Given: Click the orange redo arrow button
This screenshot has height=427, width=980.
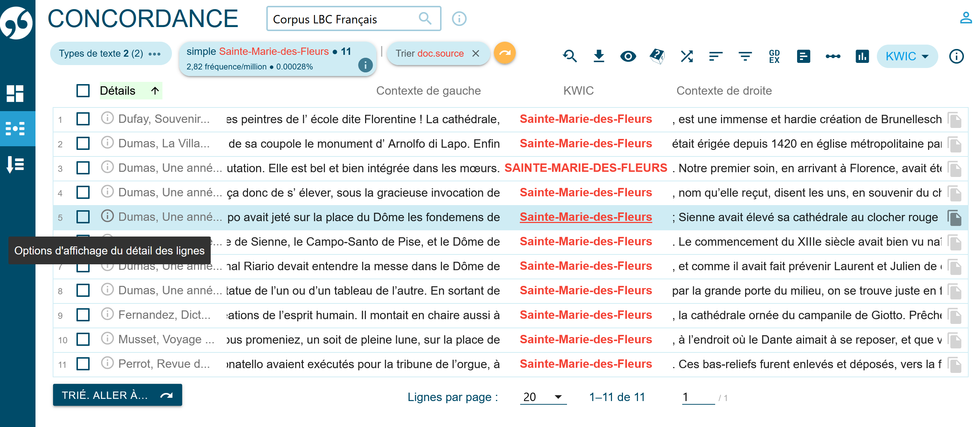Looking at the screenshot, I should point(504,53).
